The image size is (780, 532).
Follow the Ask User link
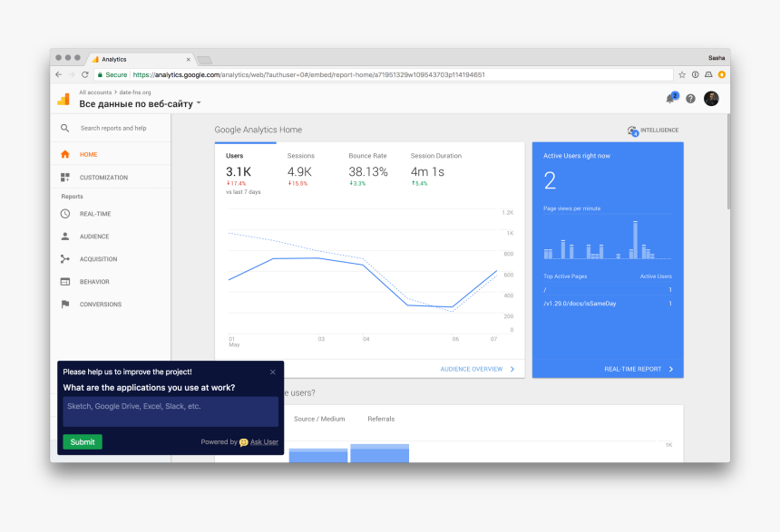click(264, 441)
